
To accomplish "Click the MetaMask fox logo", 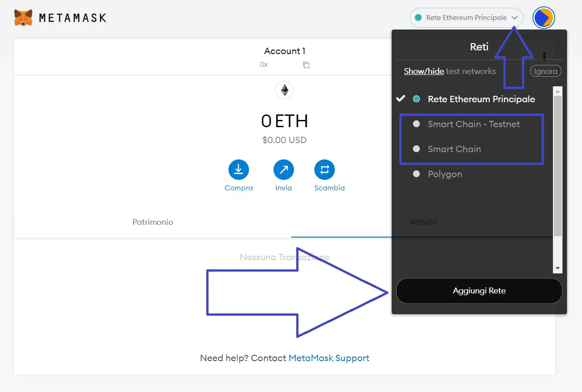I will point(23,18).
